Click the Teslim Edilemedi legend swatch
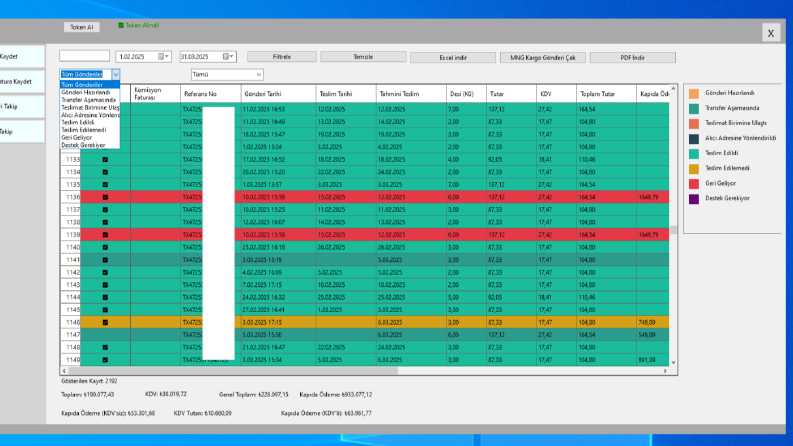Screen dimensions: 793x446 pyautogui.click(x=694, y=169)
